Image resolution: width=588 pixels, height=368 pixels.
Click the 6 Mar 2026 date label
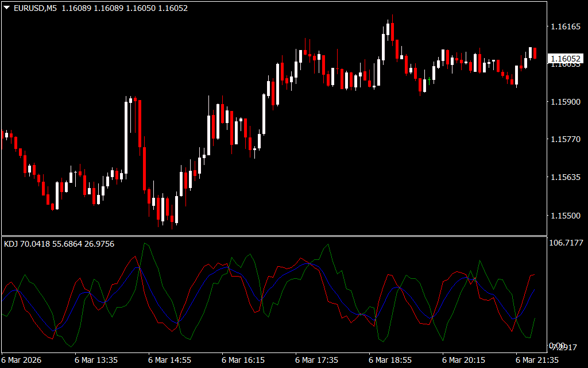[x=23, y=361]
